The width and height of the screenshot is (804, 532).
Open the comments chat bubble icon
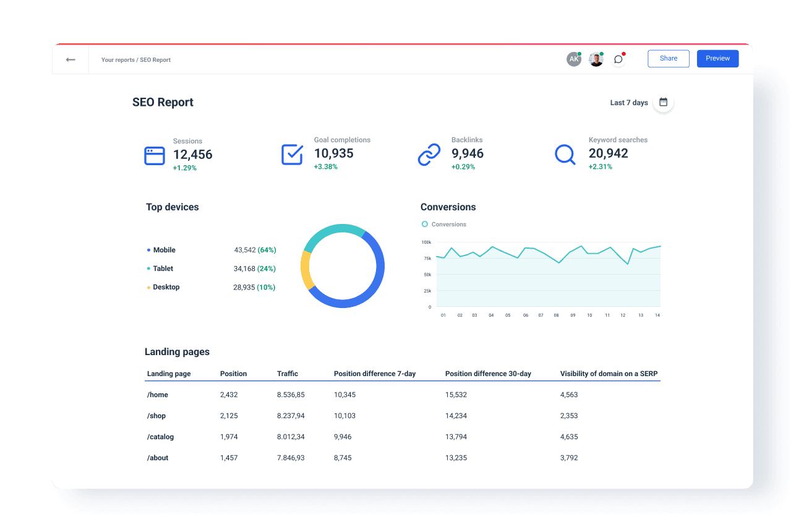coord(618,59)
